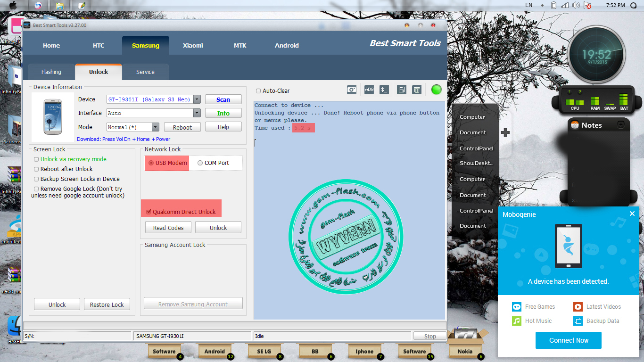Open the HTC tab
This screenshot has height=362, width=644.
tap(99, 46)
